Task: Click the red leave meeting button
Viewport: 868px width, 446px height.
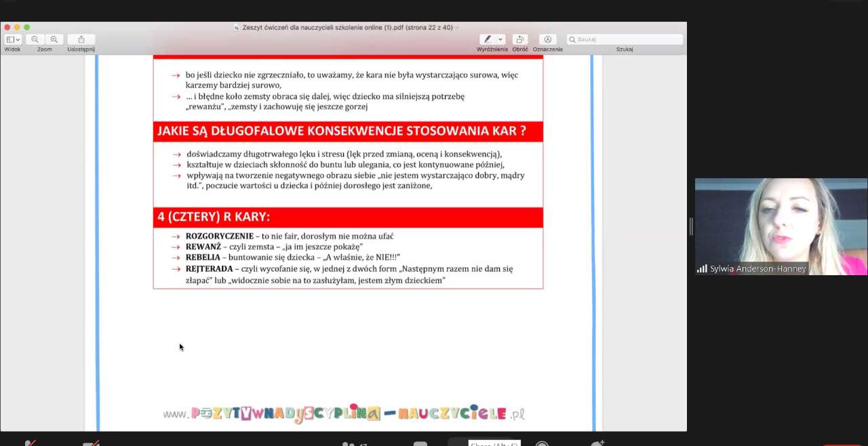Action: point(841,444)
